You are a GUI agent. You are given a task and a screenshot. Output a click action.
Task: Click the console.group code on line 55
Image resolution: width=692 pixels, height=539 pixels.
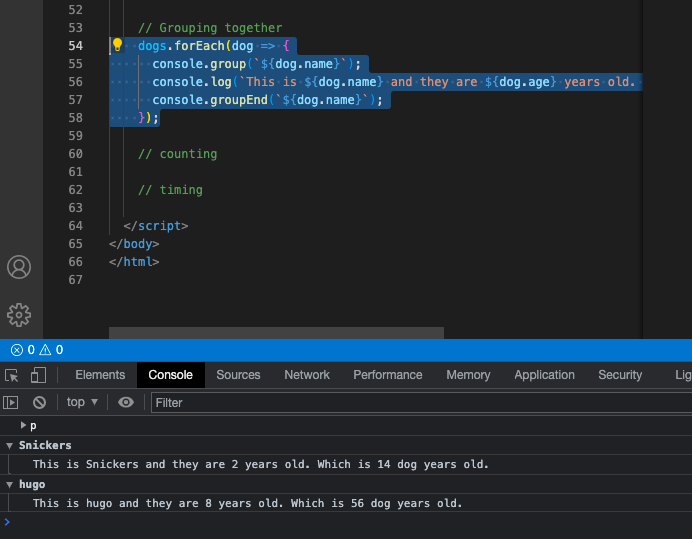pyautogui.click(x=256, y=64)
